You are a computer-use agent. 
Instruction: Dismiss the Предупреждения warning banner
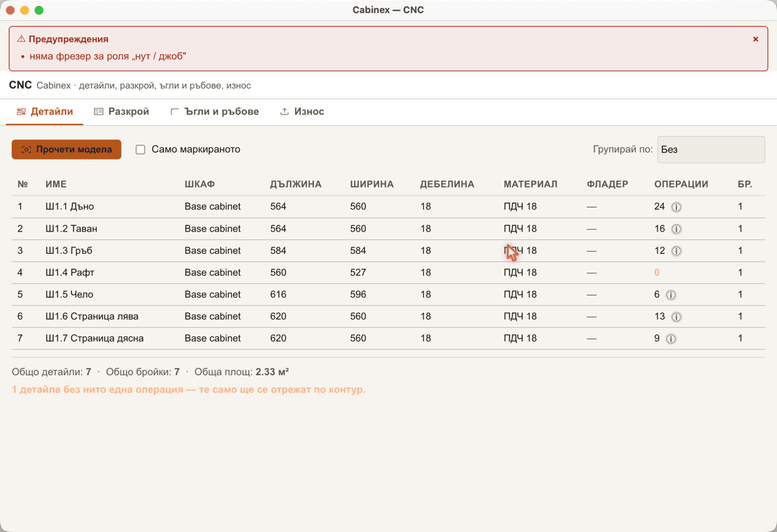click(x=755, y=39)
